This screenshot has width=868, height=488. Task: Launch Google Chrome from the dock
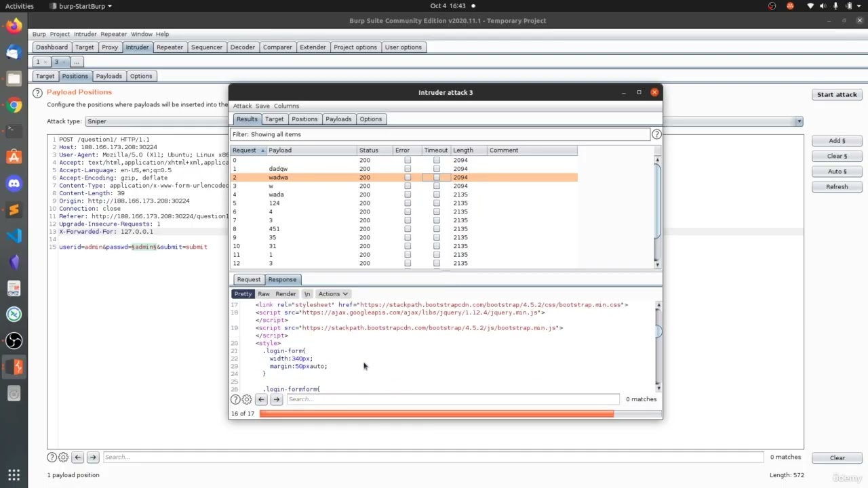pos(14,105)
